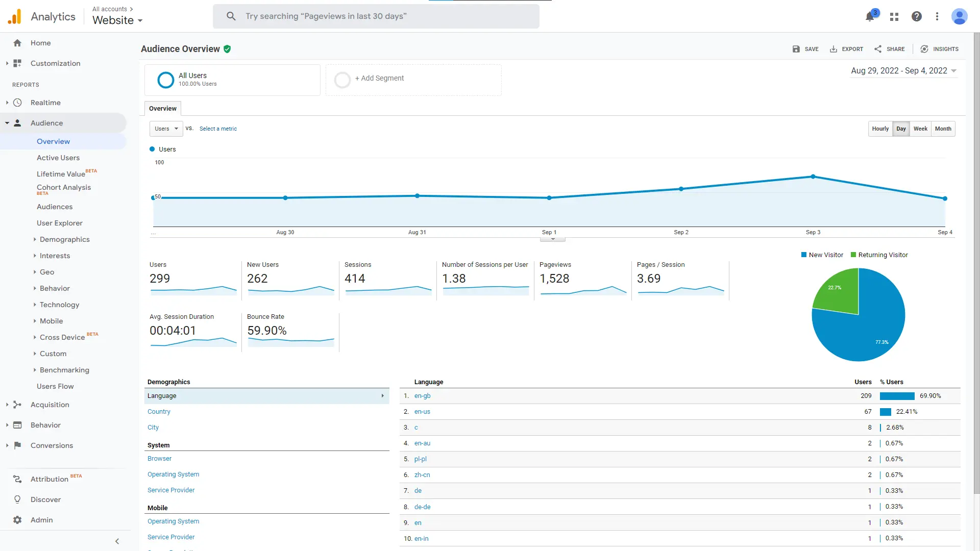Image resolution: width=980 pixels, height=551 pixels.
Task: Open Lifetime Value report
Action: tap(61, 174)
